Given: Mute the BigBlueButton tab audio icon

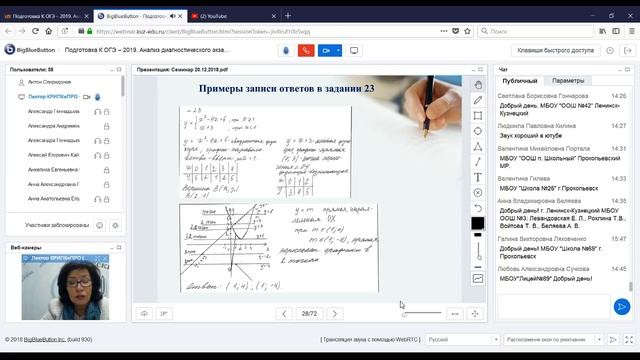Looking at the screenshot, I should point(173,16).
